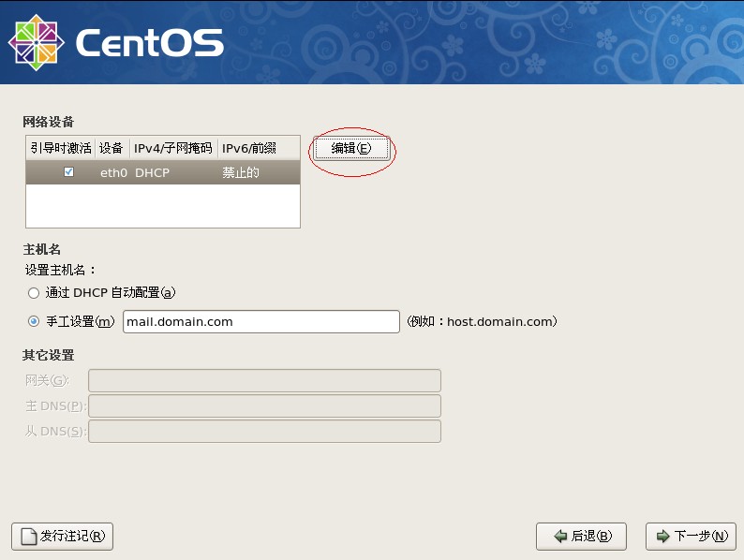Click the 主 DNS input field
Screen dimensions: 744x560
pos(264,405)
